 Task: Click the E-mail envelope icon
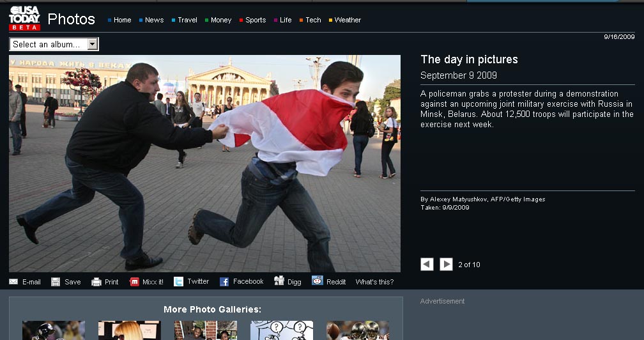pos(13,282)
